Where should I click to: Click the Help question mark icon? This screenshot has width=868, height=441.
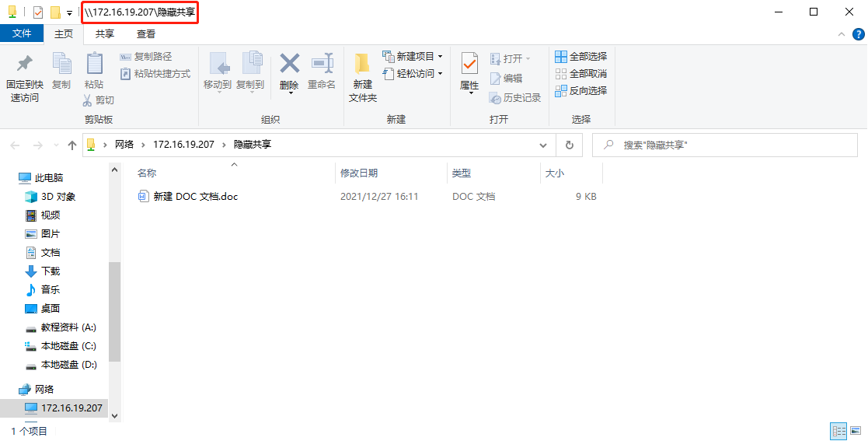pos(858,34)
